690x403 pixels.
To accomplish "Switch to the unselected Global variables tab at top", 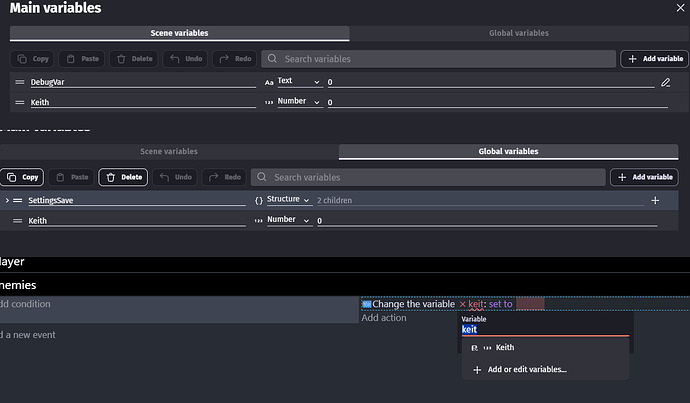I will (x=518, y=33).
